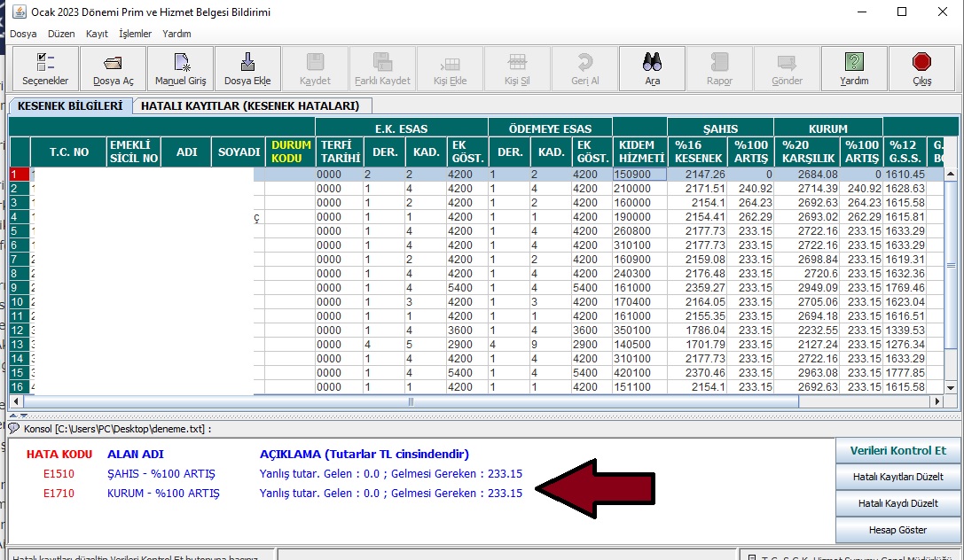
Task: Click the Dosya Aç folder icon
Action: point(113,69)
